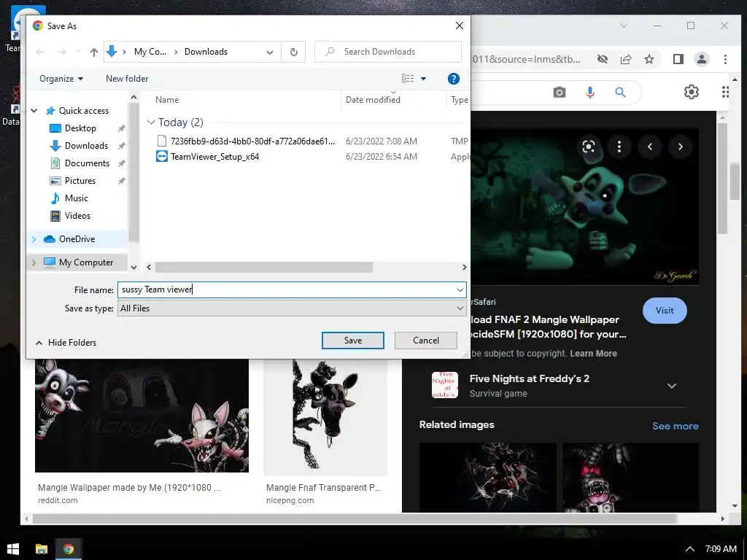Viewport: 747px width, 560px height.
Task: Expand the address path history dropdown
Action: point(270,52)
